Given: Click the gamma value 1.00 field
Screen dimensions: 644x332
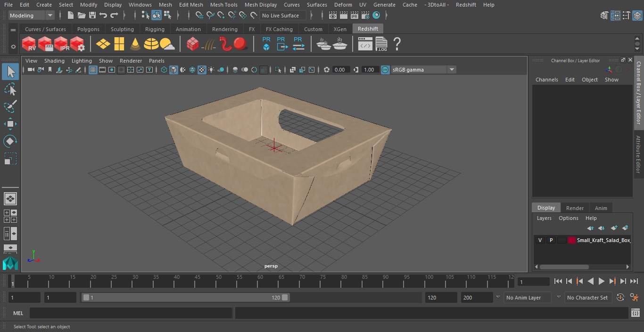Looking at the screenshot, I should pyautogui.click(x=369, y=70).
